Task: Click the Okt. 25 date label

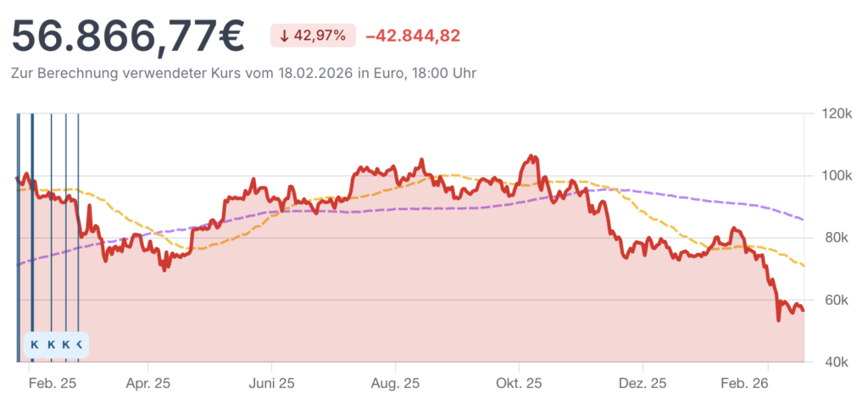Action: click(520, 384)
